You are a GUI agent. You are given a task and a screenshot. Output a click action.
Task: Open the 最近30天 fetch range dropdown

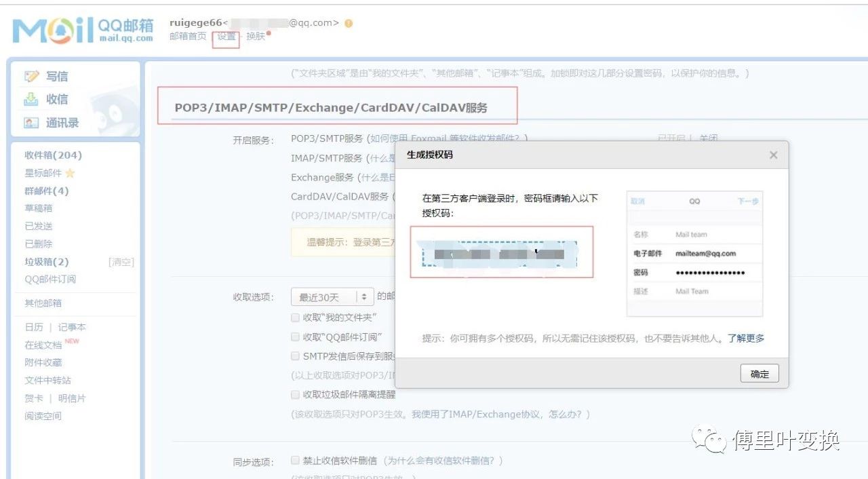[332, 297]
